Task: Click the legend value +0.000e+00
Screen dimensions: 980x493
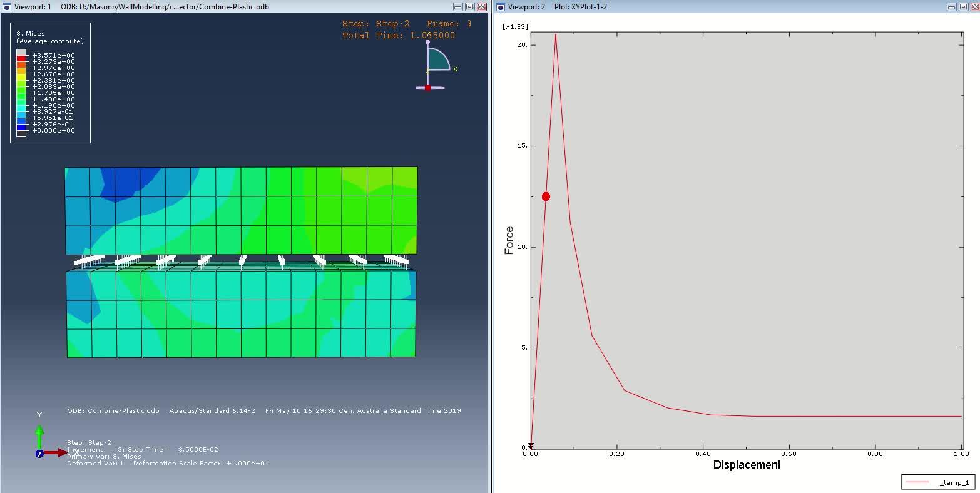Action: pyautogui.click(x=54, y=131)
